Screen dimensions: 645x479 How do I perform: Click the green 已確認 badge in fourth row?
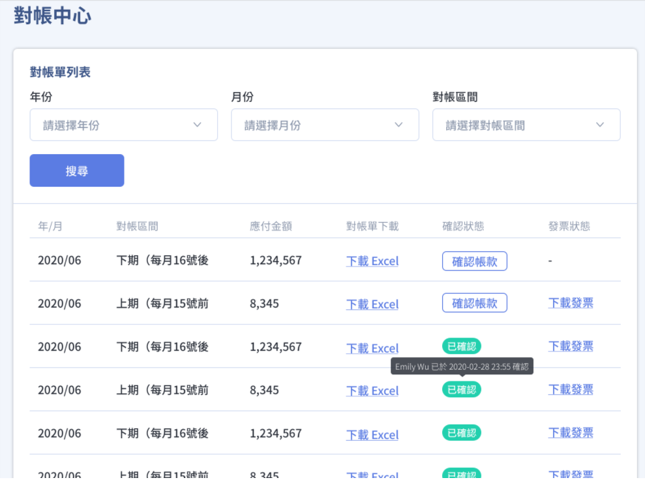pos(461,390)
